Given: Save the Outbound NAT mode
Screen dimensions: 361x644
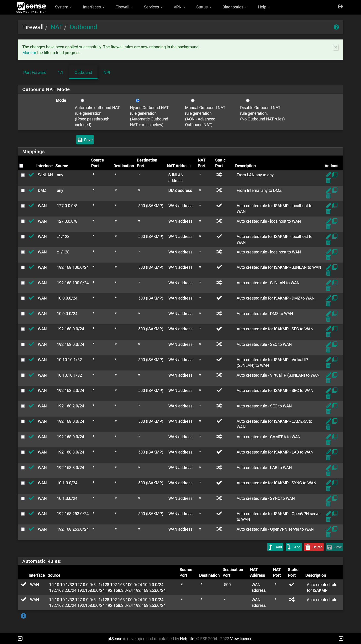Looking at the screenshot, I should click(x=85, y=140).
